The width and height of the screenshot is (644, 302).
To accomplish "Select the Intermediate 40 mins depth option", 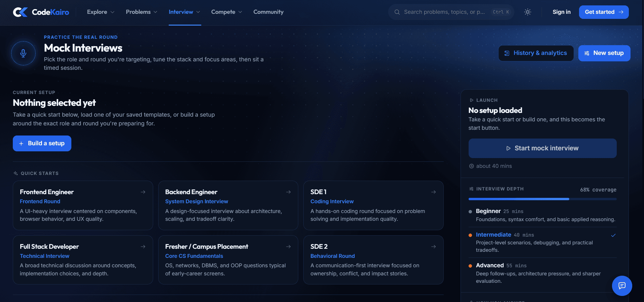I will click(543, 242).
